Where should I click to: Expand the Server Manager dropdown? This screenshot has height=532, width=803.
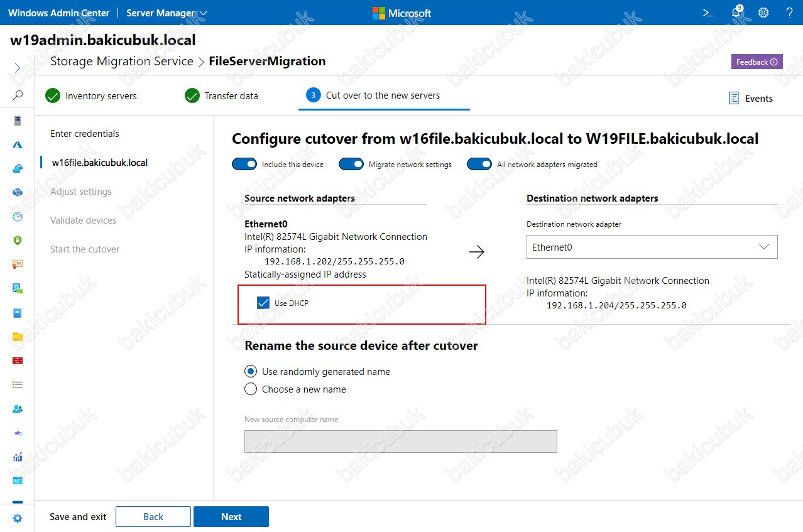167,13
